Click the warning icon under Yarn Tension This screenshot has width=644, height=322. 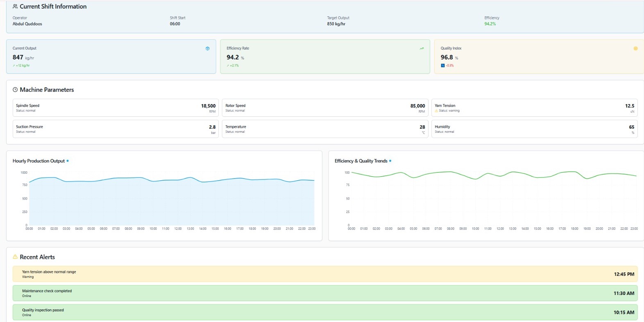tap(436, 111)
